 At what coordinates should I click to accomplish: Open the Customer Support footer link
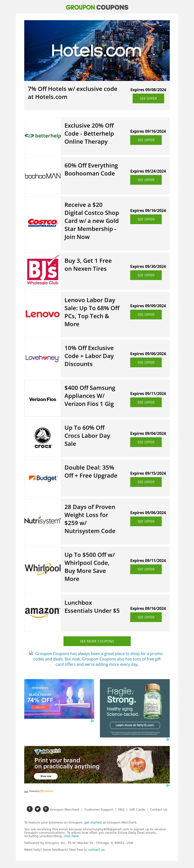[98, 809]
